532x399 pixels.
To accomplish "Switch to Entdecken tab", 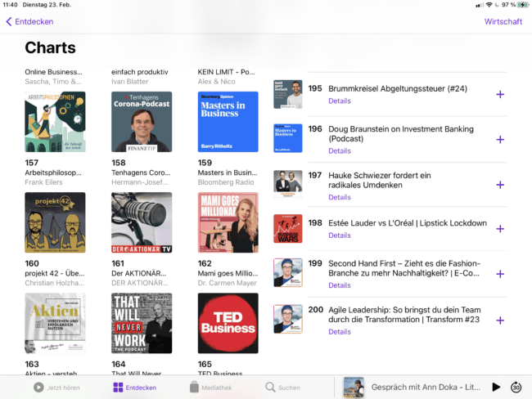I will click(x=135, y=388).
